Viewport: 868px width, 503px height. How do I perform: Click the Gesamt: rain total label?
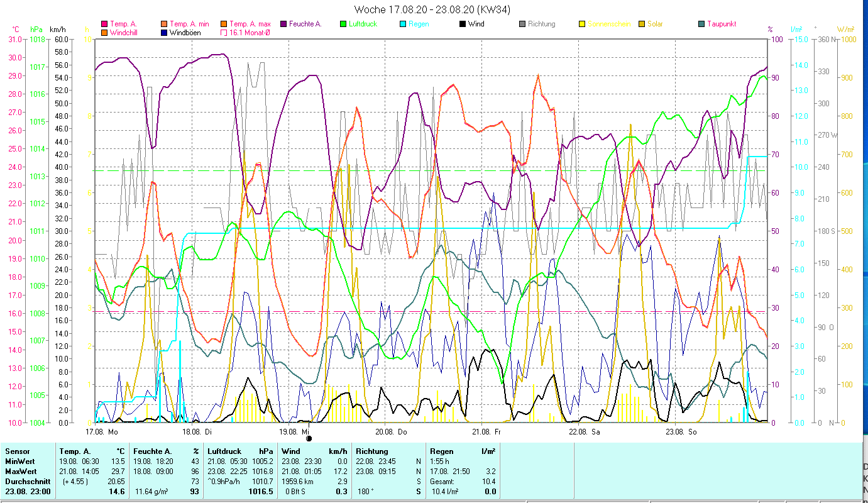tap(442, 482)
